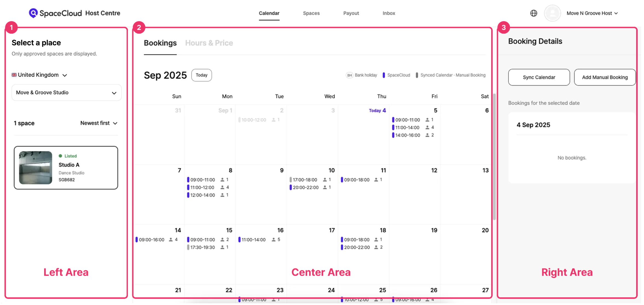Switch to the Hours & Price tab
Viewport: 644px width, 305px height.
[209, 43]
